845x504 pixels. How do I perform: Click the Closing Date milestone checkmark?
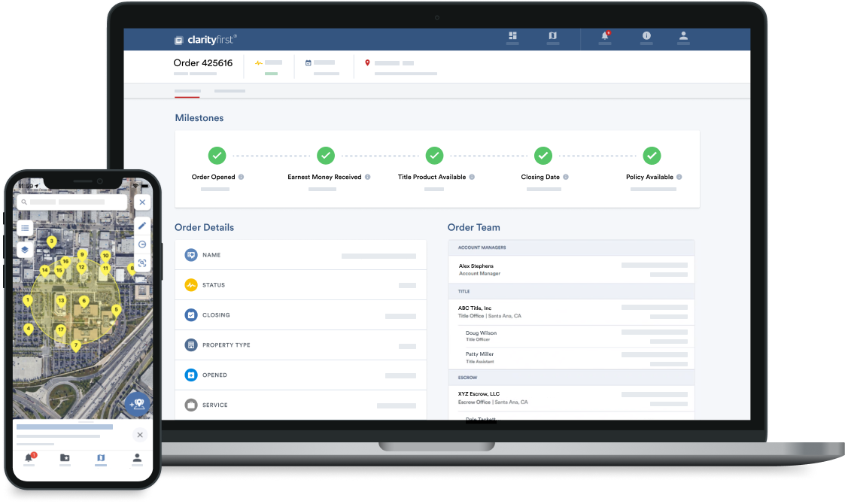pos(543,156)
